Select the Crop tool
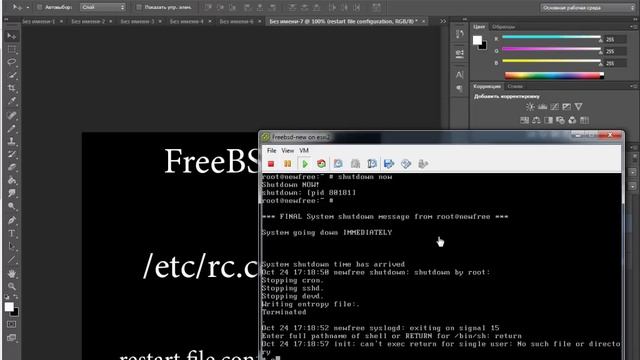This screenshot has width=640, height=360. (11, 88)
